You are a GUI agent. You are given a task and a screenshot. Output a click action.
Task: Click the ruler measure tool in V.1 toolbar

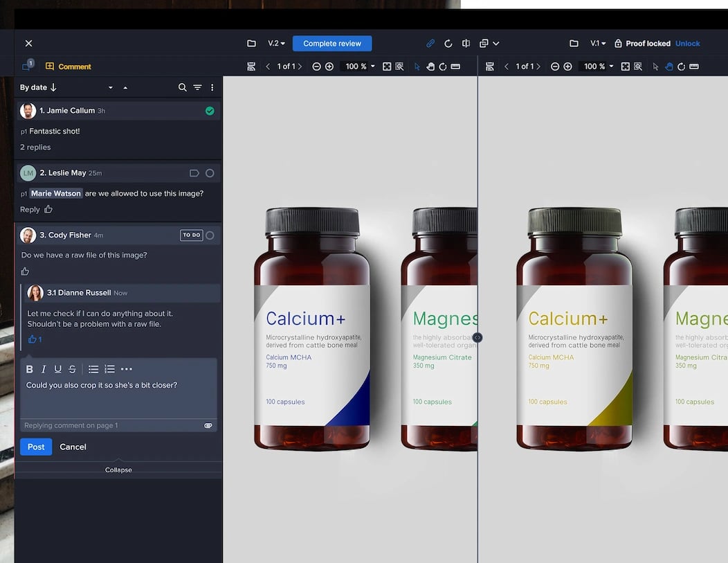pyautogui.click(x=694, y=66)
